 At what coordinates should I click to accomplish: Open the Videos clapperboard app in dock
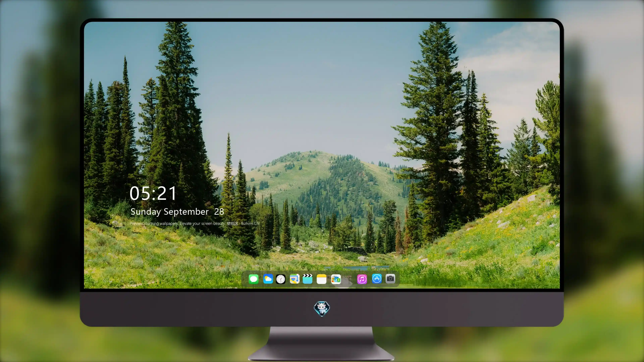point(308,279)
